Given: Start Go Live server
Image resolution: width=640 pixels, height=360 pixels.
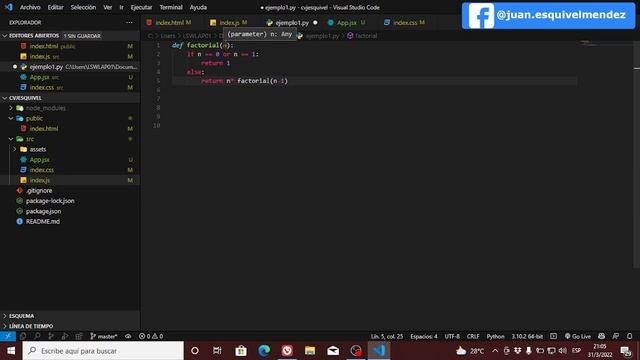Looking at the screenshot, I should [x=578, y=336].
